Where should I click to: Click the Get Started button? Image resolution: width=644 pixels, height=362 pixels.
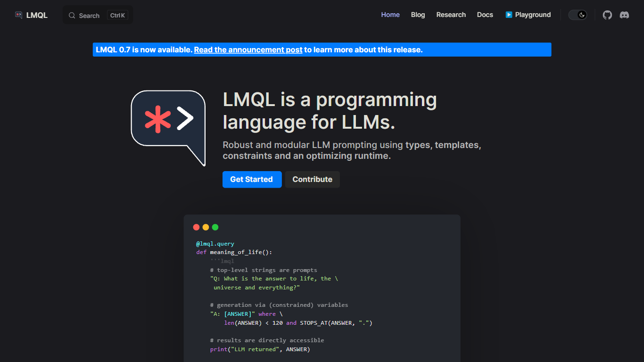pyautogui.click(x=252, y=180)
